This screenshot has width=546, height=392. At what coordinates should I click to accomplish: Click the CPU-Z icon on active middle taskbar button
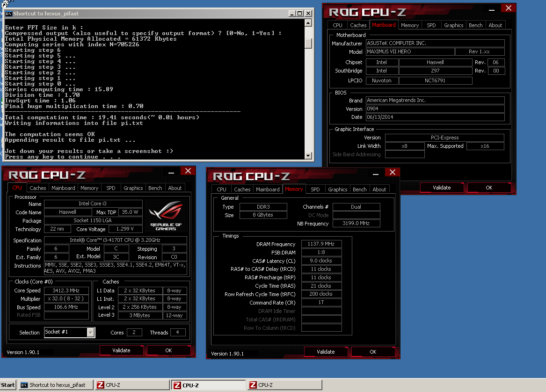click(x=177, y=385)
